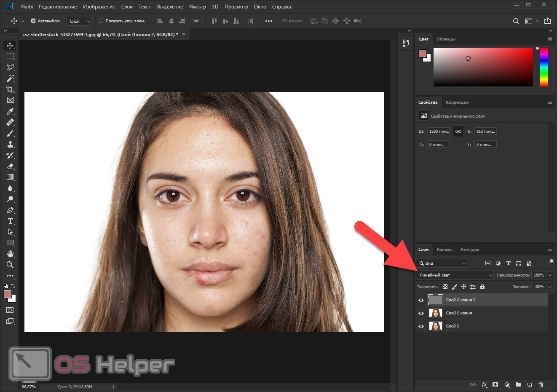Toggle lock transparent pixels

445,287
